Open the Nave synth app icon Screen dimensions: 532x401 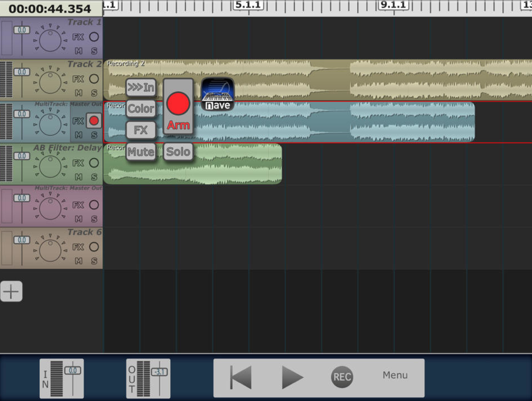(217, 94)
